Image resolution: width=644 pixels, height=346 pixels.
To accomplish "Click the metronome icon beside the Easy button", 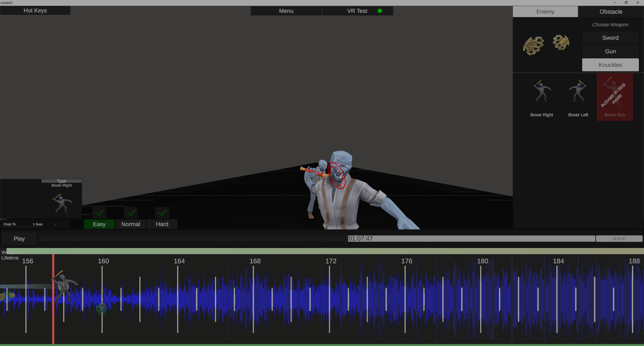I will [77, 224].
